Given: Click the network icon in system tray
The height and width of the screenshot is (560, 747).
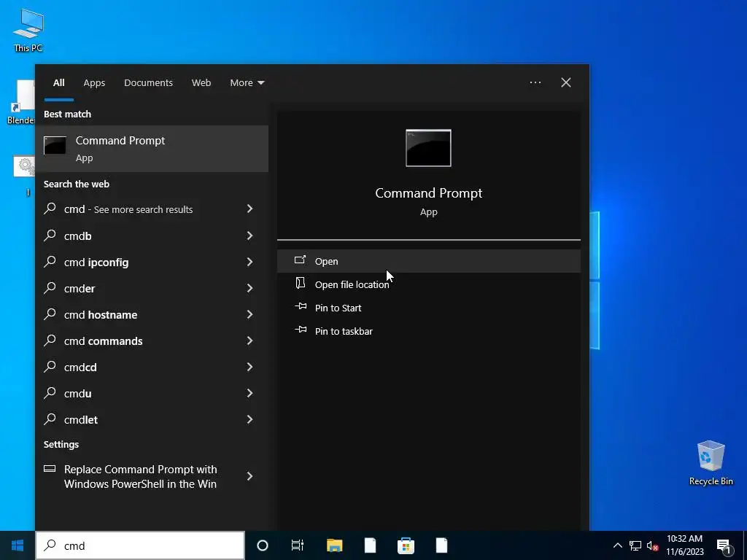Looking at the screenshot, I should click(635, 545).
